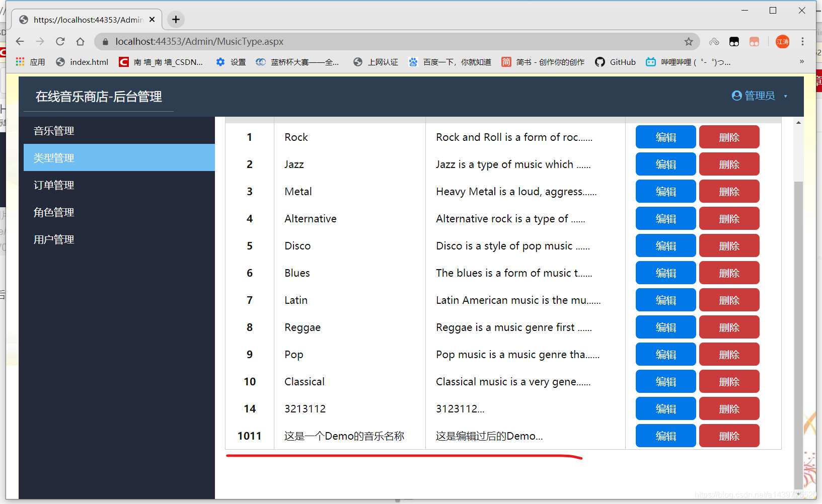This screenshot has width=822, height=504.
Task: Open the 设置 settings bookmark
Action: [231, 62]
